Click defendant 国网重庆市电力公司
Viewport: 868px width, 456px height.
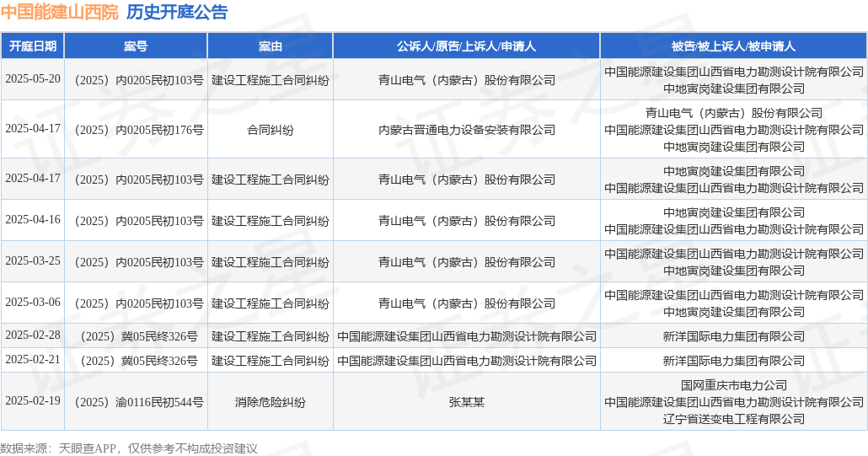click(x=733, y=385)
